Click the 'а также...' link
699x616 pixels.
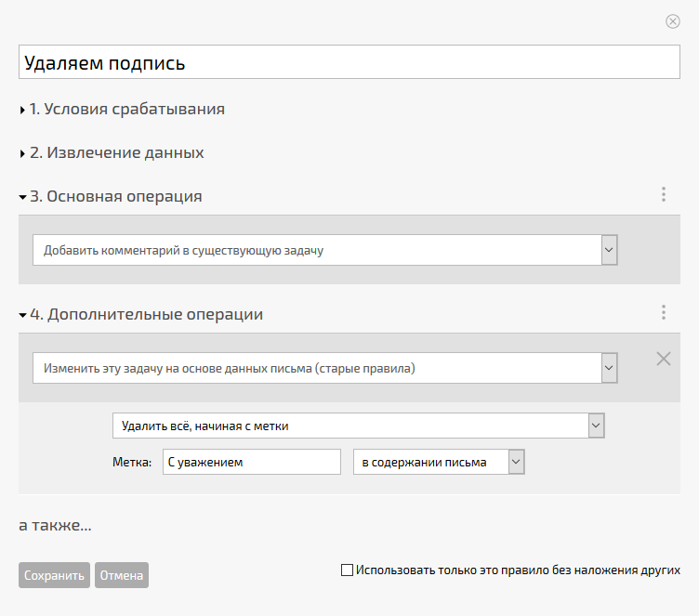[55, 526]
